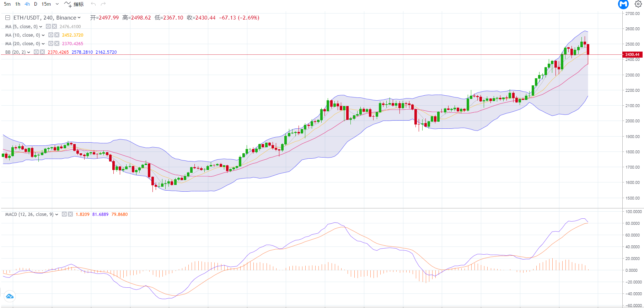The image size is (644, 308).
Task: Expand the ETH/USDT symbol dropdown
Action: 79,18
